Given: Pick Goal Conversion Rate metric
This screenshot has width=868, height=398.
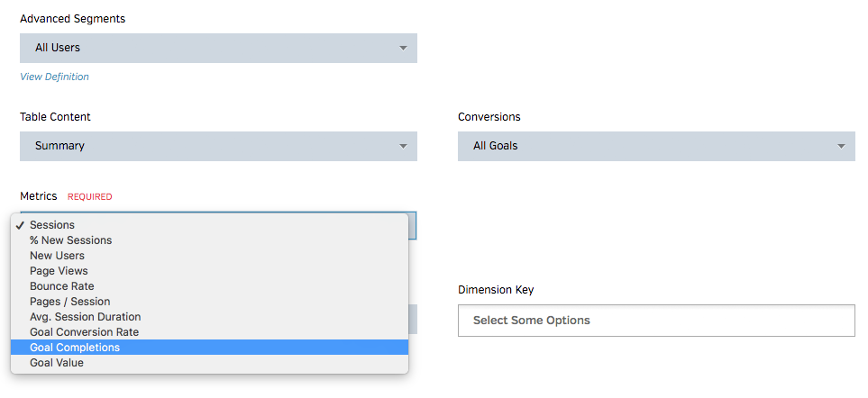Looking at the screenshot, I should (x=84, y=332).
